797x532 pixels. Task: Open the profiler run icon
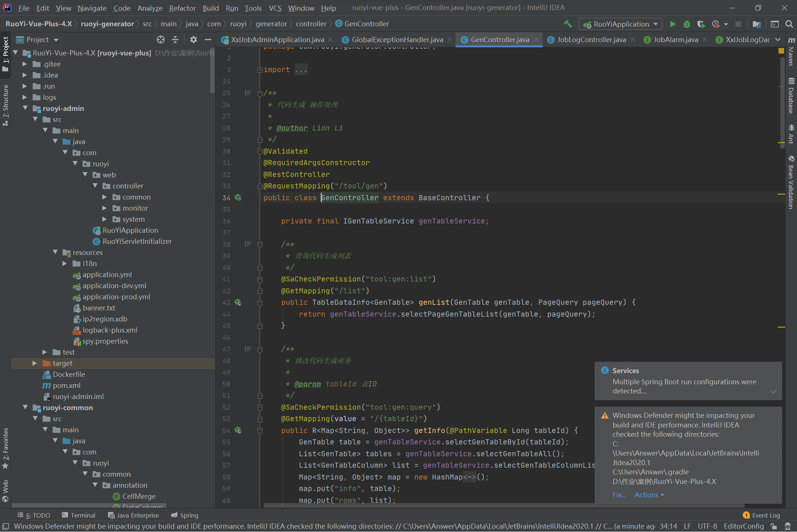[716, 24]
